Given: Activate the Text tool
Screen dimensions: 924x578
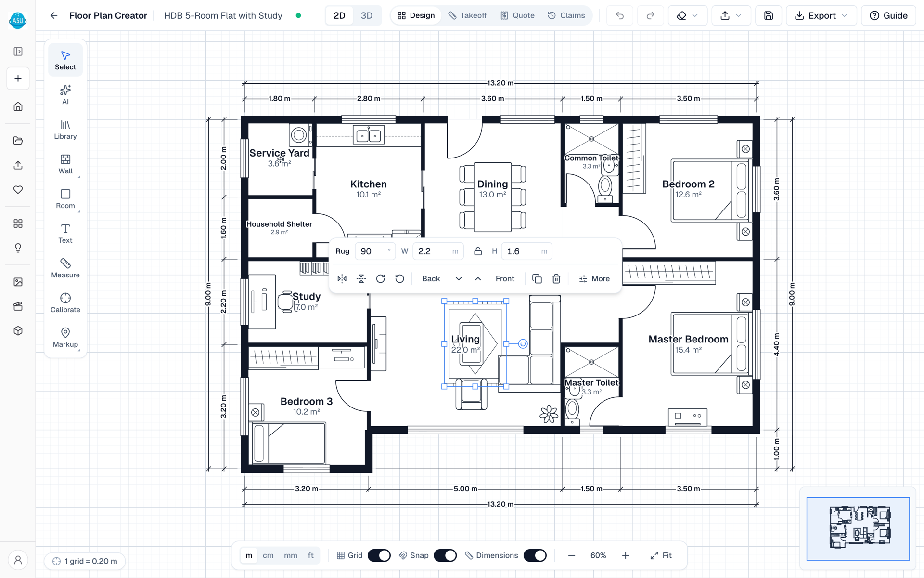Looking at the screenshot, I should tap(65, 233).
